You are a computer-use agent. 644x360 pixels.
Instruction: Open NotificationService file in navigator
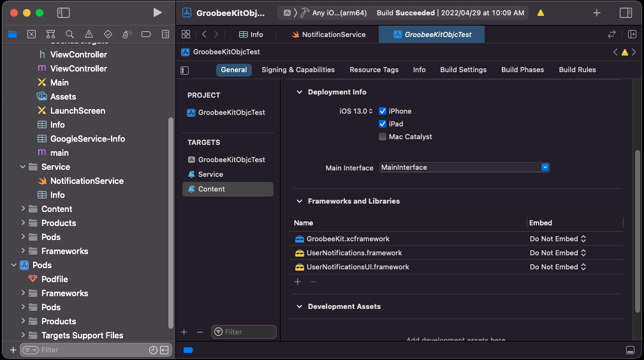(87, 181)
